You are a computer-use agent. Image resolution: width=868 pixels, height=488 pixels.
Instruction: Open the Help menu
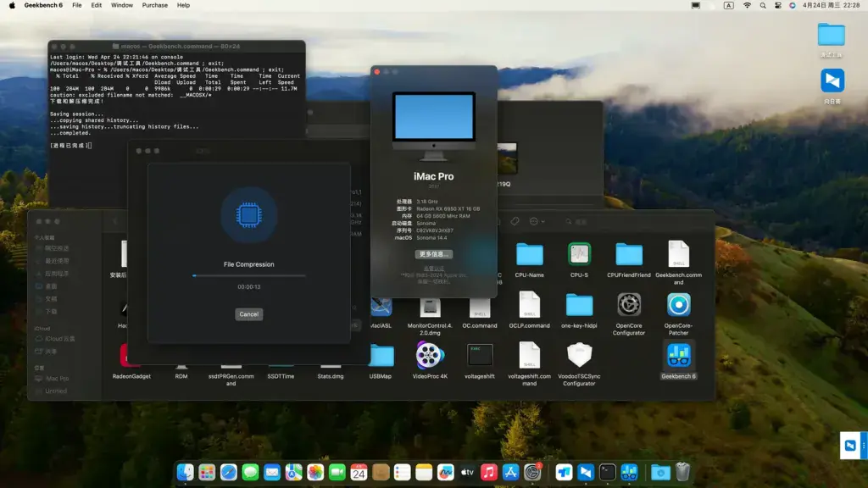tap(183, 5)
